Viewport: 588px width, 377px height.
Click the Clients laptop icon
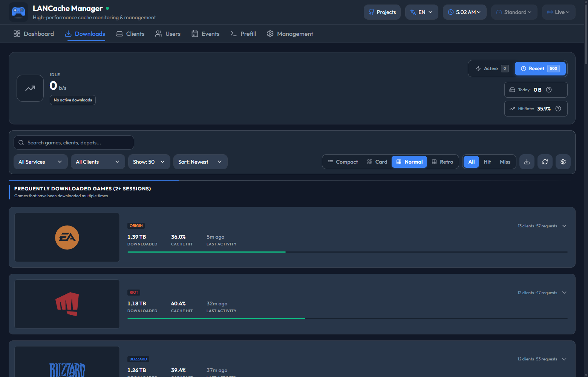(119, 34)
